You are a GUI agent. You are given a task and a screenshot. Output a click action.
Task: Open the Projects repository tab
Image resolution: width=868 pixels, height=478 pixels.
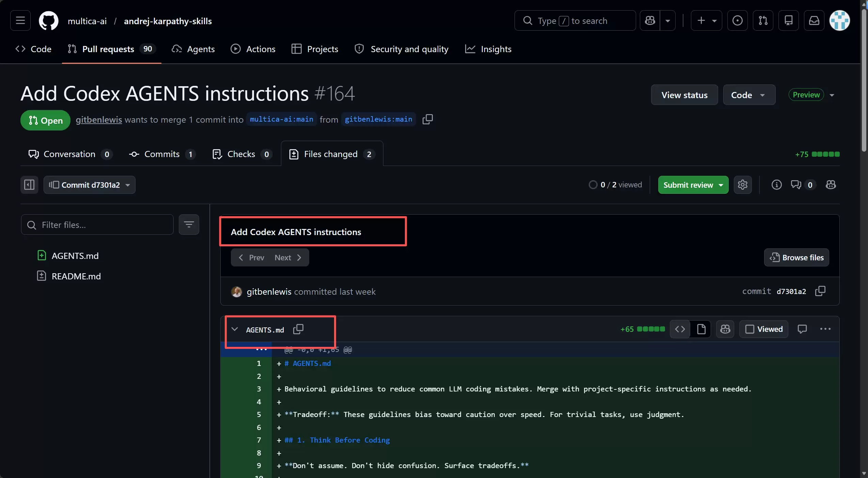tap(315, 49)
